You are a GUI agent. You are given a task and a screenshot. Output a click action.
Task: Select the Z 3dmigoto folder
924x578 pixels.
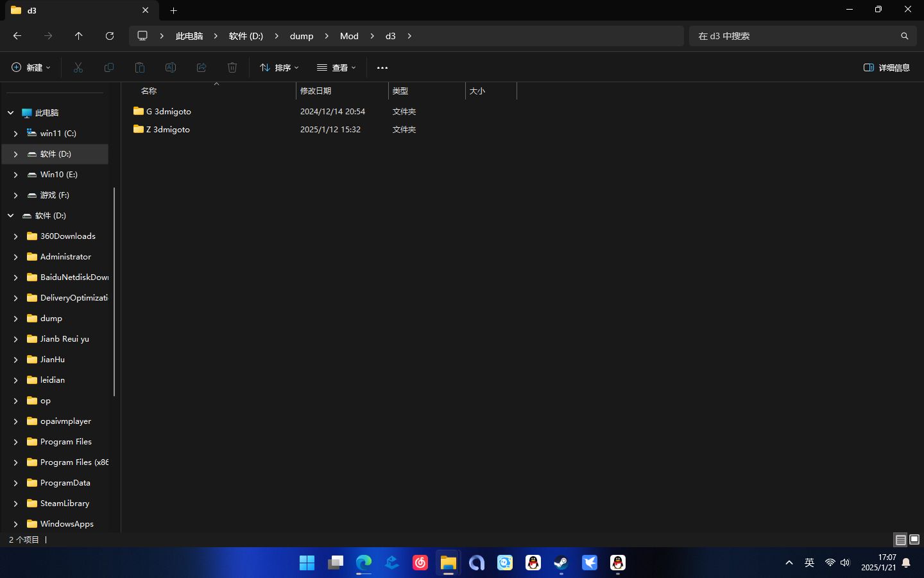167,129
